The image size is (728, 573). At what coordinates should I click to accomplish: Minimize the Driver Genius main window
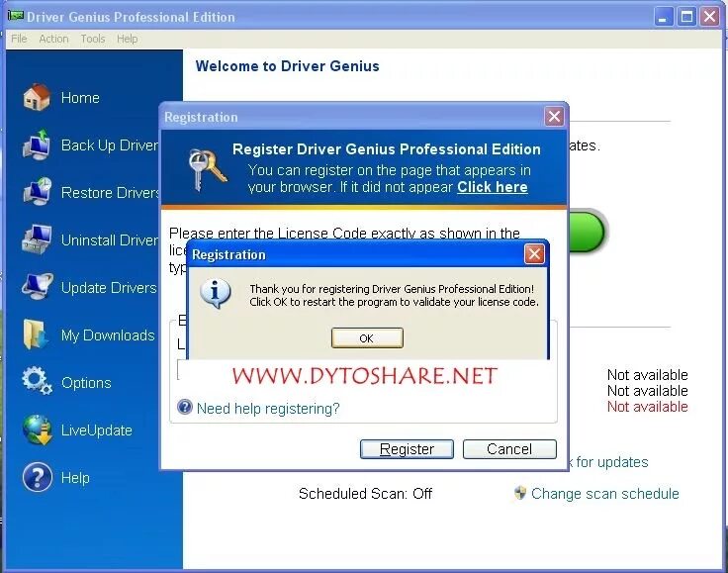(x=663, y=17)
